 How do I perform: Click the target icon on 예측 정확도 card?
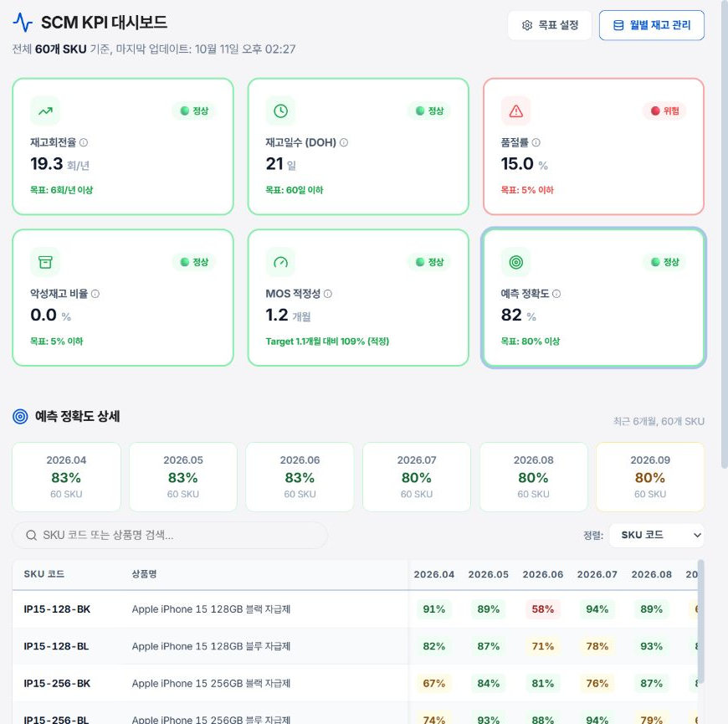pos(515,262)
